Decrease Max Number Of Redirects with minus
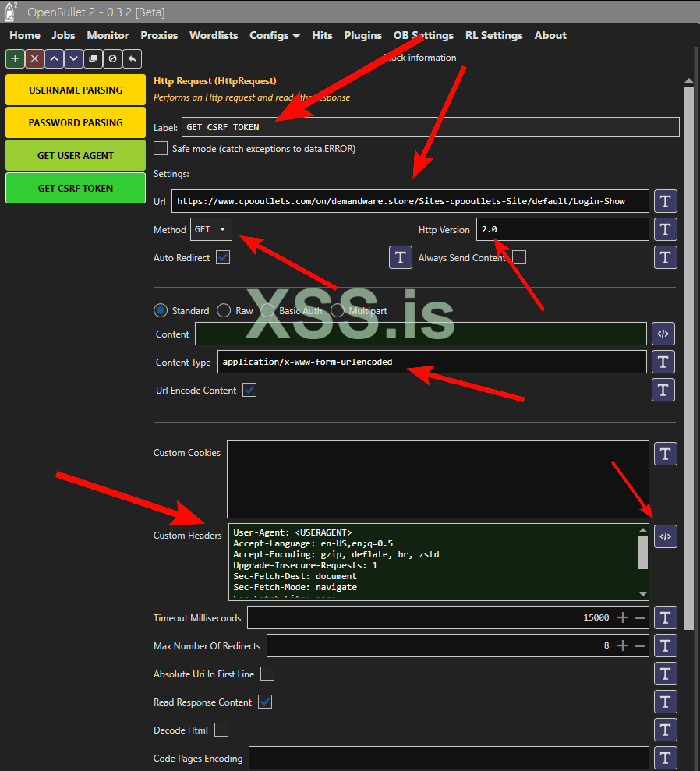 tap(639, 645)
